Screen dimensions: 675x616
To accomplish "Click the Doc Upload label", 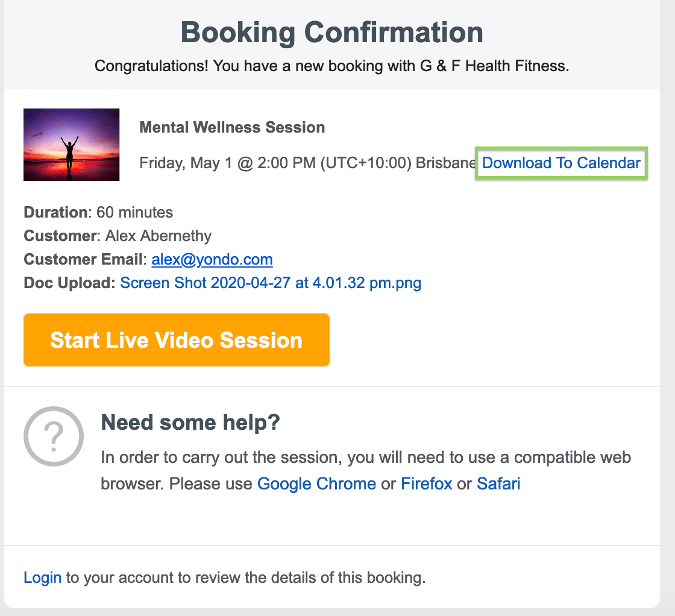I will click(x=69, y=283).
